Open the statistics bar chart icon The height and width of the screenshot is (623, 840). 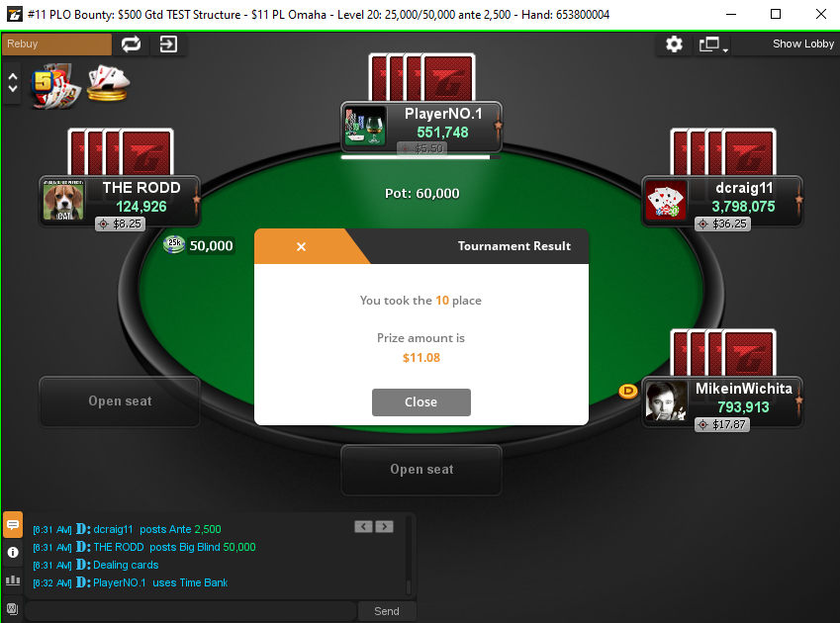tap(13, 580)
